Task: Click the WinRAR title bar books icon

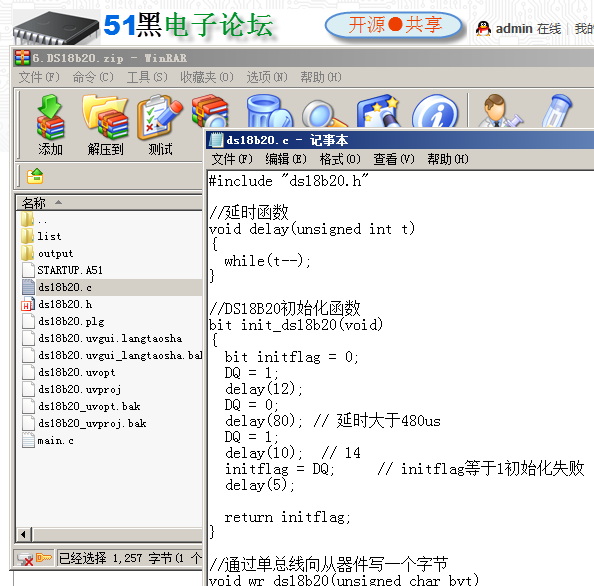Action: tap(22, 58)
